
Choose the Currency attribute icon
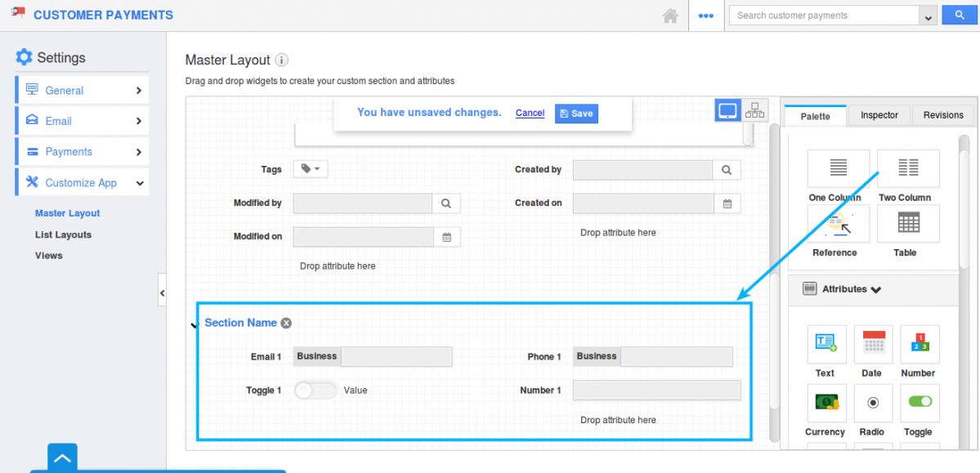pyautogui.click(x=827, y=403)
